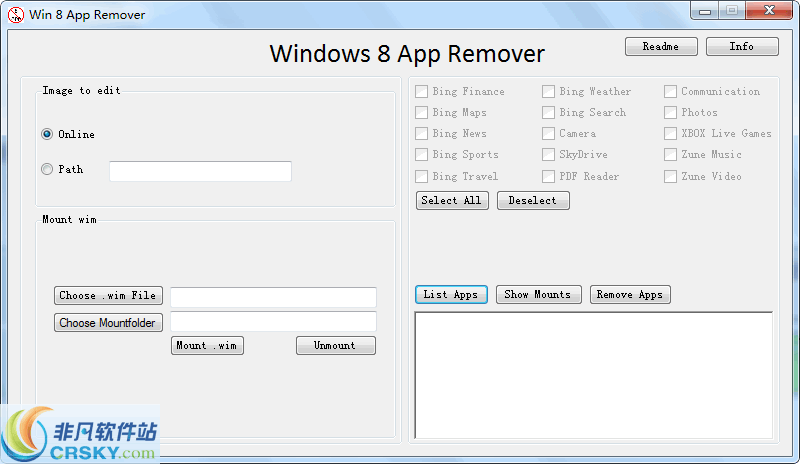This screenshot has width=800, height=464.
Task: Click the Path input field
Action: coord(201,171)
